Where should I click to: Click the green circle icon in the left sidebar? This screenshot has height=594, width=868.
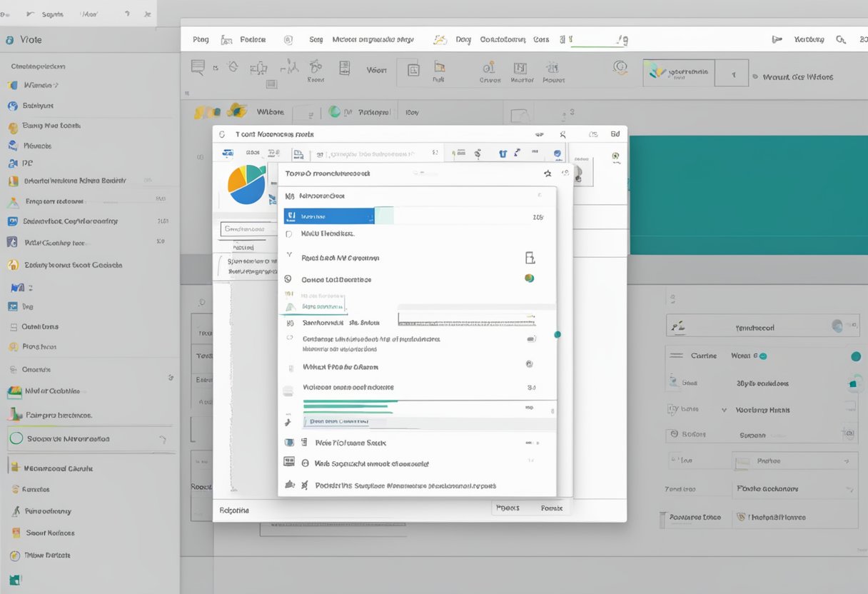coord(16,438)
